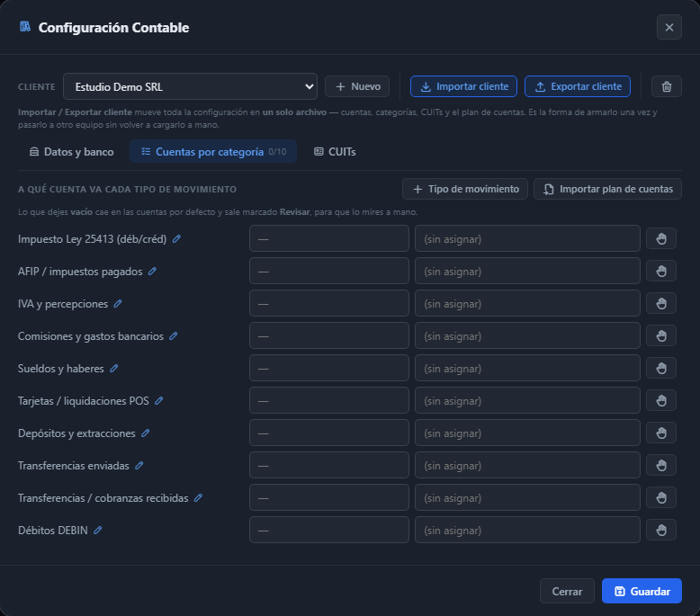Save configuration with Guardar
The width and height of the screenshot is (700, 616).
pyautogui.click(x=642, y=592)
